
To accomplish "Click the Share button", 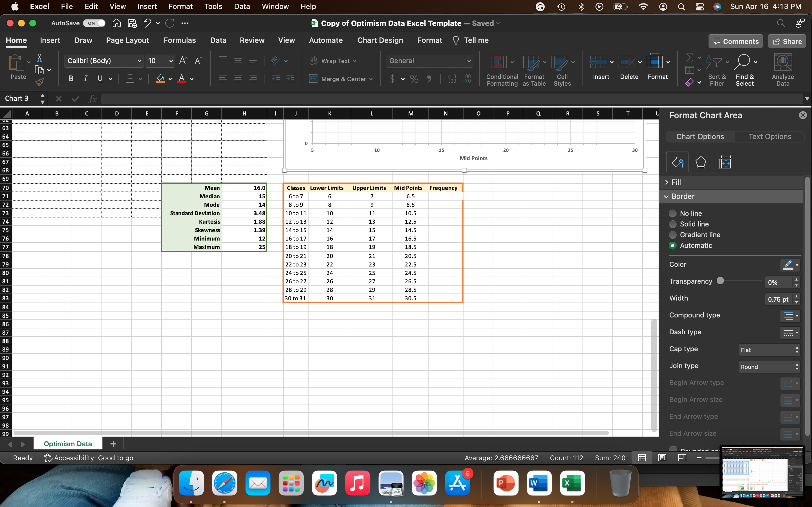I will pyautogui.click(x=787, y=41).
